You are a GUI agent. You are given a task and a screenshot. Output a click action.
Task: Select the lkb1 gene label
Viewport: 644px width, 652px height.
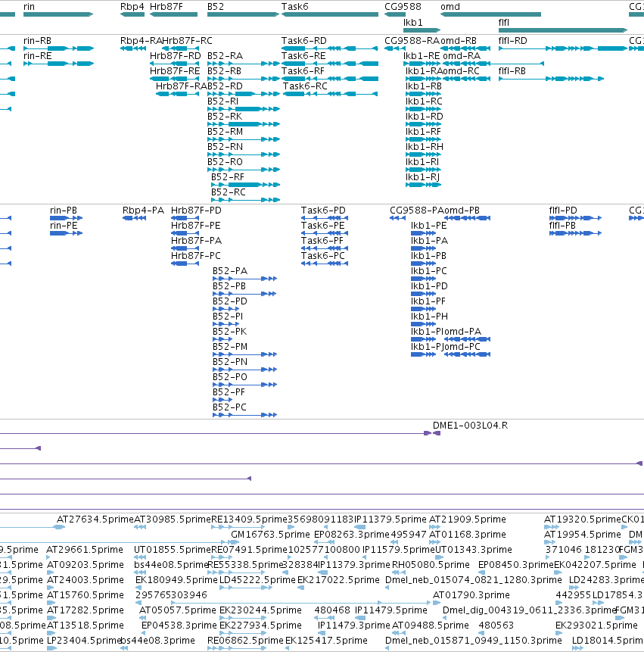coord(413,23)
